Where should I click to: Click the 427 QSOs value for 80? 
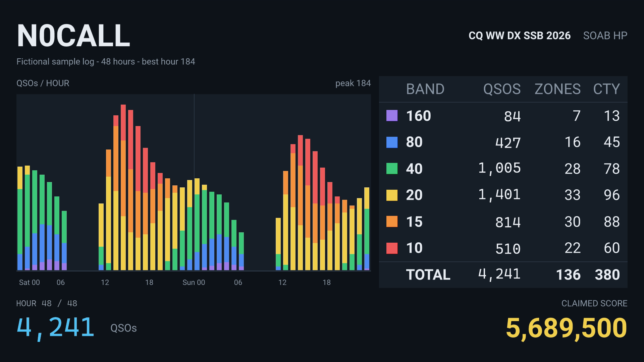(x=508, y=142)
